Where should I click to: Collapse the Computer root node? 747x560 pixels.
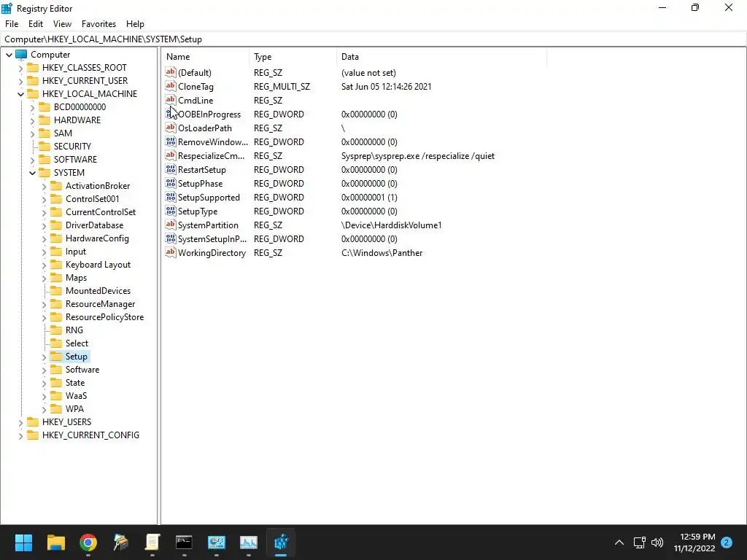tap(9, 55)
